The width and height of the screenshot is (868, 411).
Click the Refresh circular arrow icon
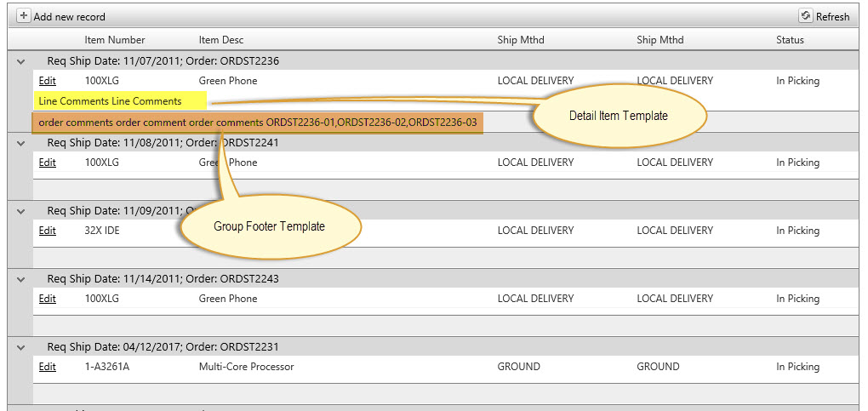805,16
